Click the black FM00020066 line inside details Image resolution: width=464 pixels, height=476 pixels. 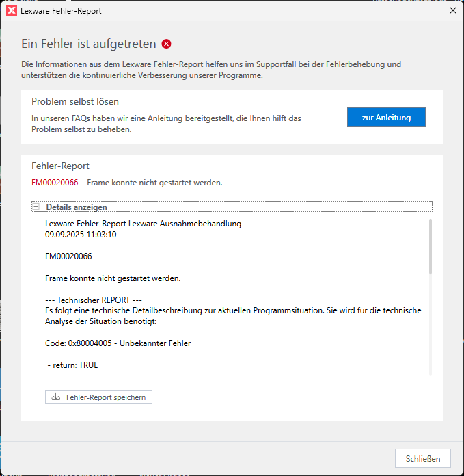pyautogui.click(x=68, y=256)
